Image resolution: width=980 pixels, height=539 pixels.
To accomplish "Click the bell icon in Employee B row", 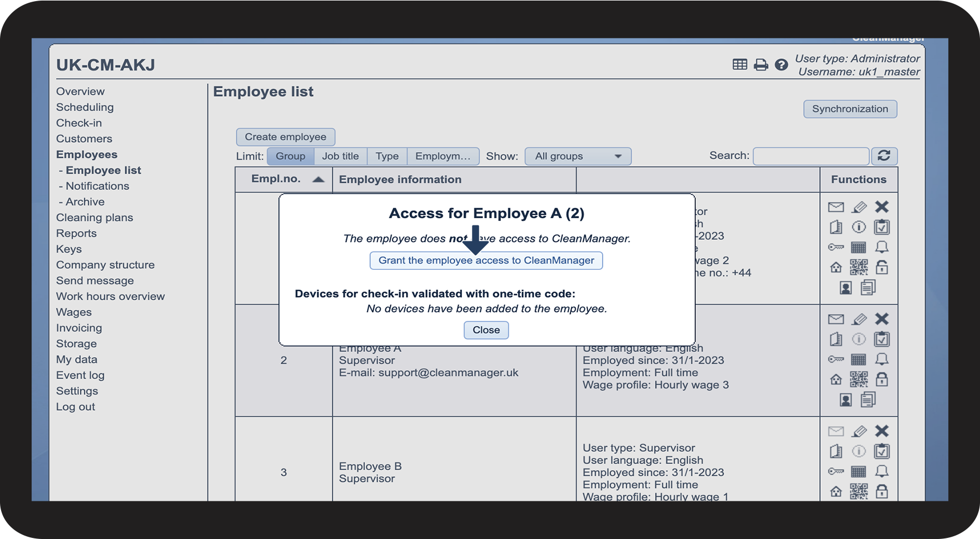I will [882, 471].
